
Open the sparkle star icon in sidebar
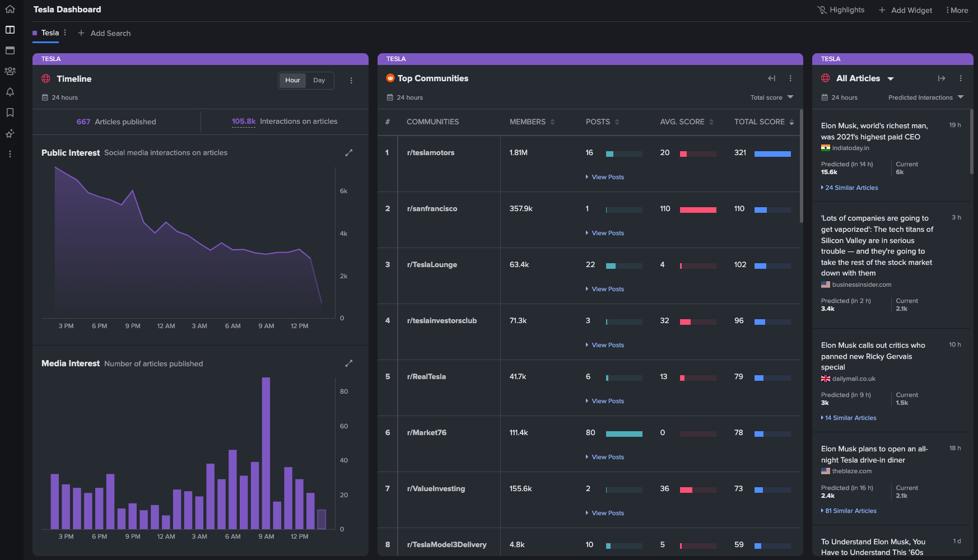(10, 133)
